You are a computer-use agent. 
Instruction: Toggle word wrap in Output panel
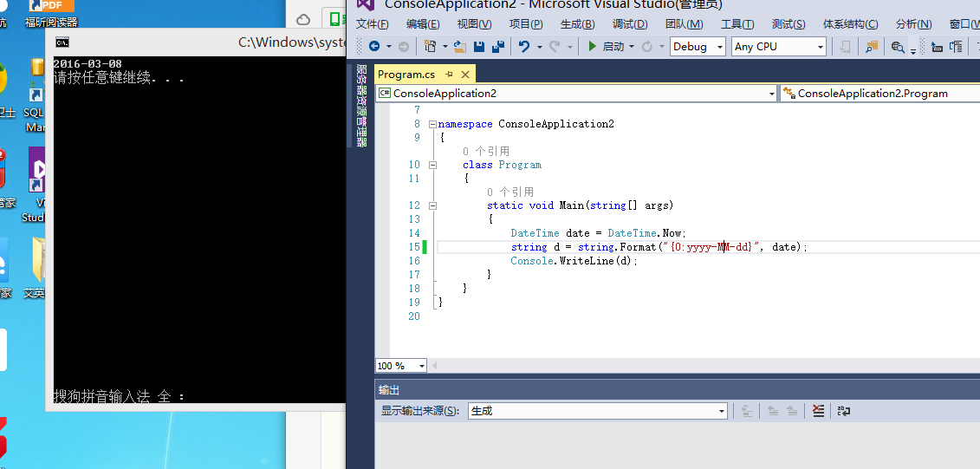click(844, 411)
